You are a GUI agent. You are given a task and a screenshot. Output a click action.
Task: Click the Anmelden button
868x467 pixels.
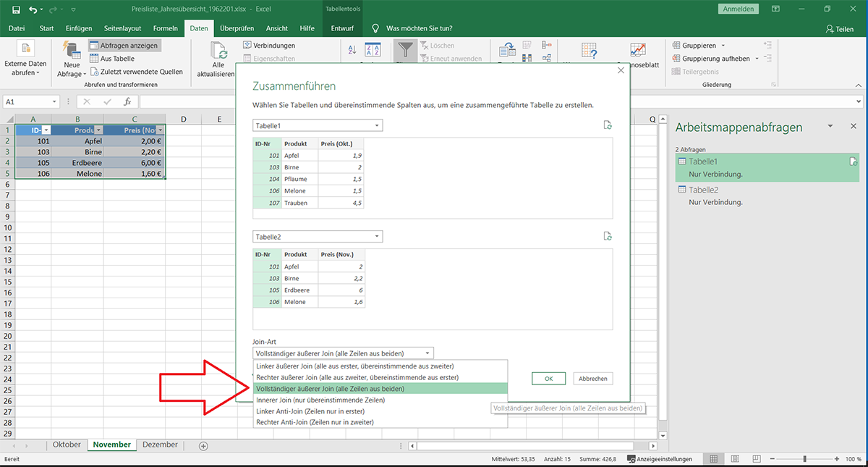[x=739, y=9]
